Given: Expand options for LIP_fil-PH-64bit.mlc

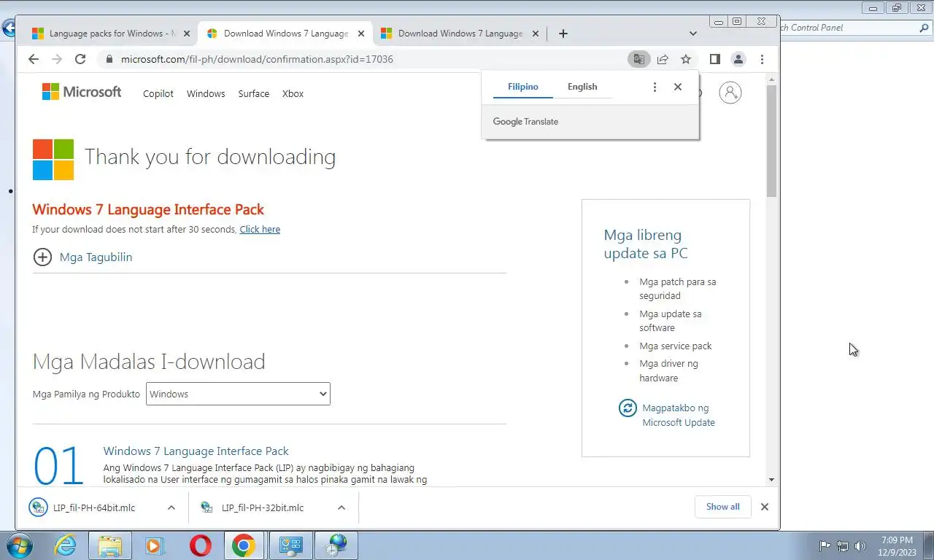Looking at the screenshot, I should click(x=171, y=507).
